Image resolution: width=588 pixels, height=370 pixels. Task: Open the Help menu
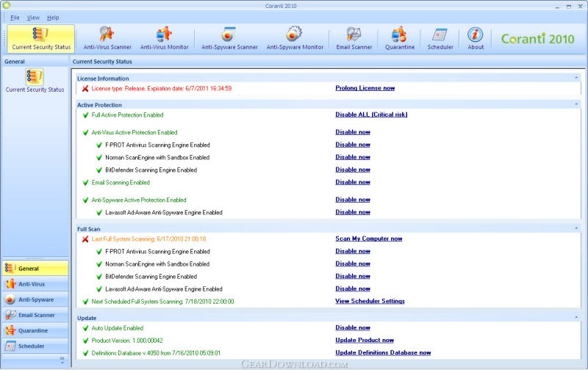53,18
